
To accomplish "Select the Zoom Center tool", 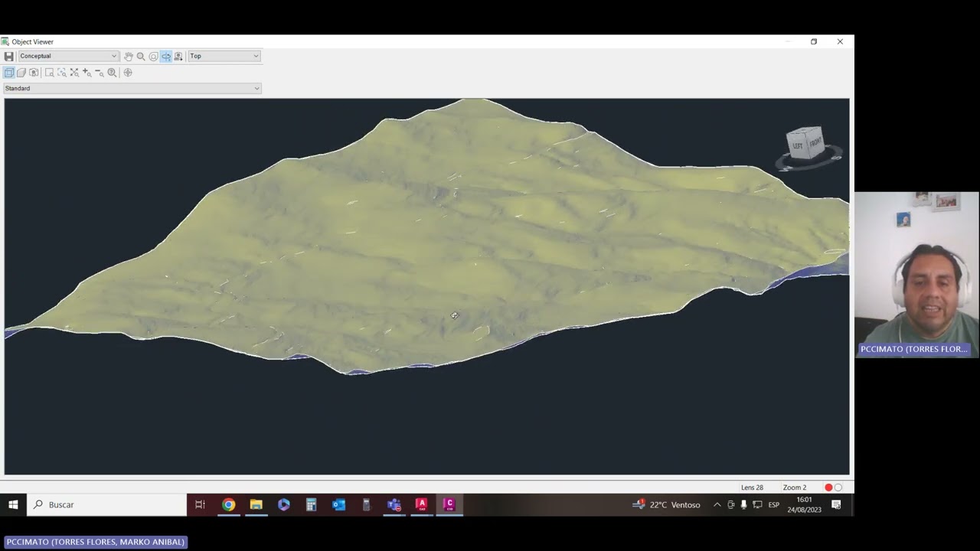I will [62, 72].
